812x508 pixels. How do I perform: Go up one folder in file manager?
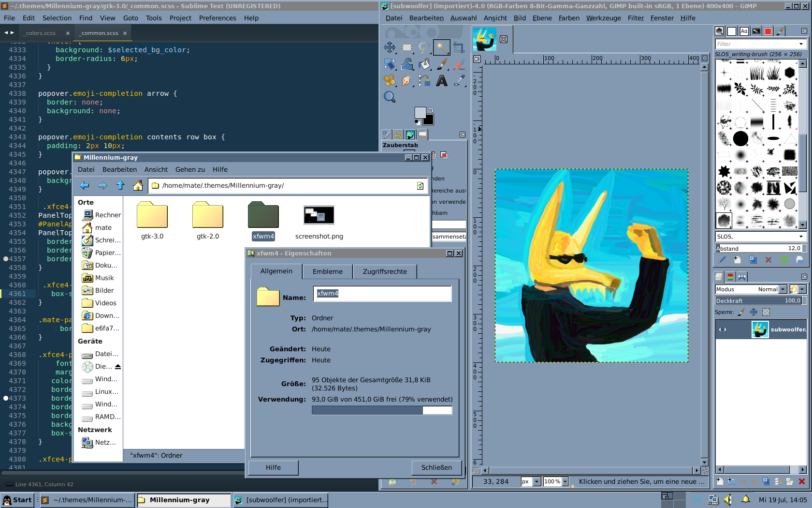coord(120,185)
